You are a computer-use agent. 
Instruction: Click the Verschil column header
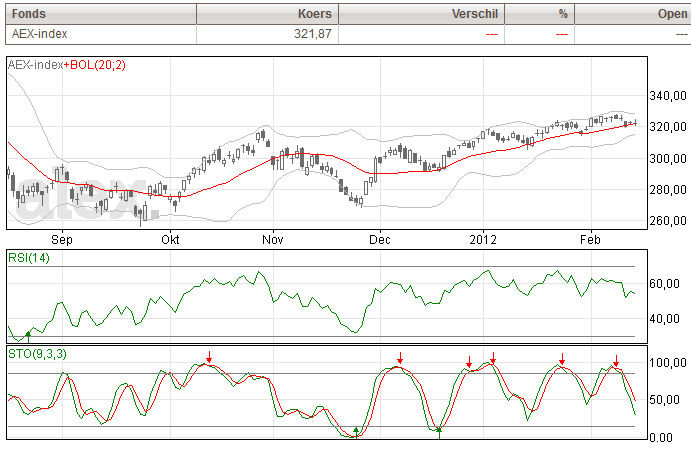[421, 14]
